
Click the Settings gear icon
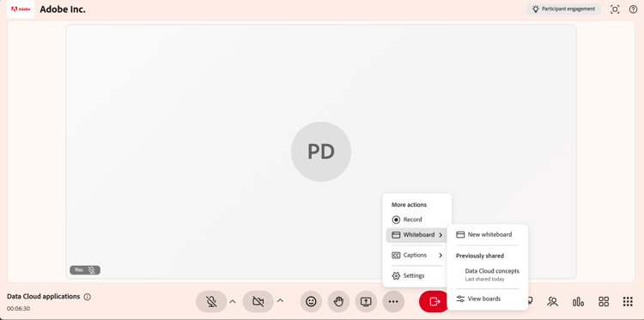pos(396,275)
